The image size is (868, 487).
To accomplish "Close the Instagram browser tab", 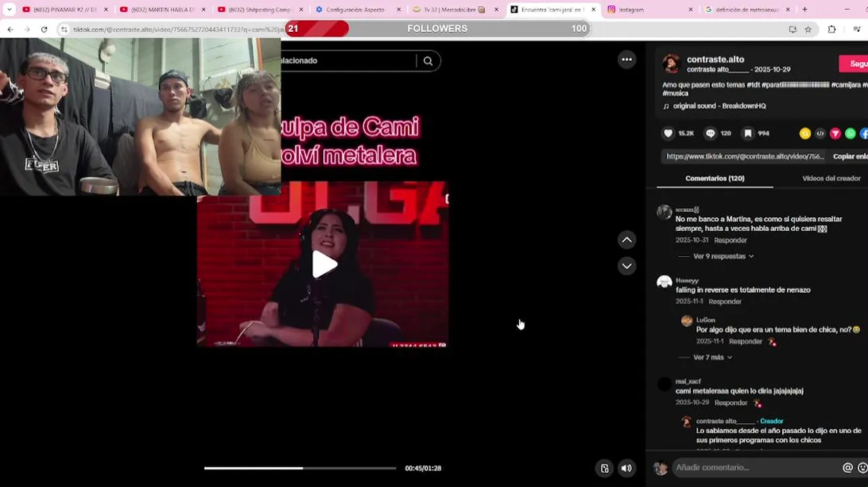I will 690,9.
